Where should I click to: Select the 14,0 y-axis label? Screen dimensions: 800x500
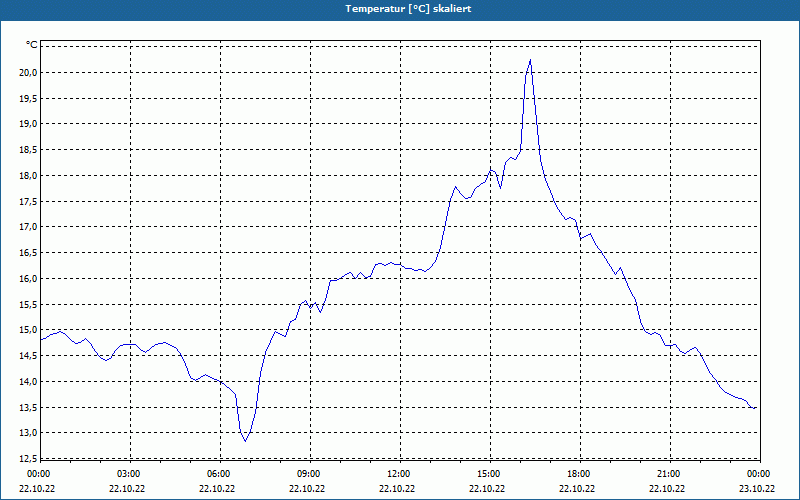click(29, 382)
